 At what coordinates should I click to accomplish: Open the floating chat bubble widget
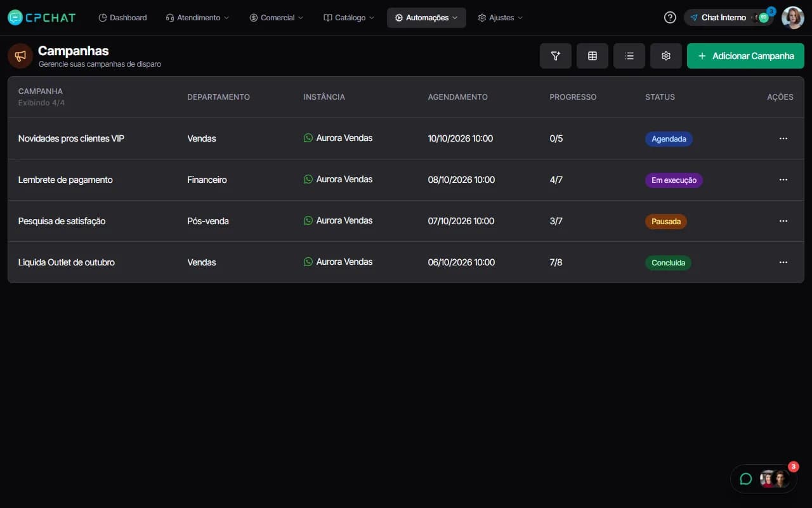click(746, 479)
